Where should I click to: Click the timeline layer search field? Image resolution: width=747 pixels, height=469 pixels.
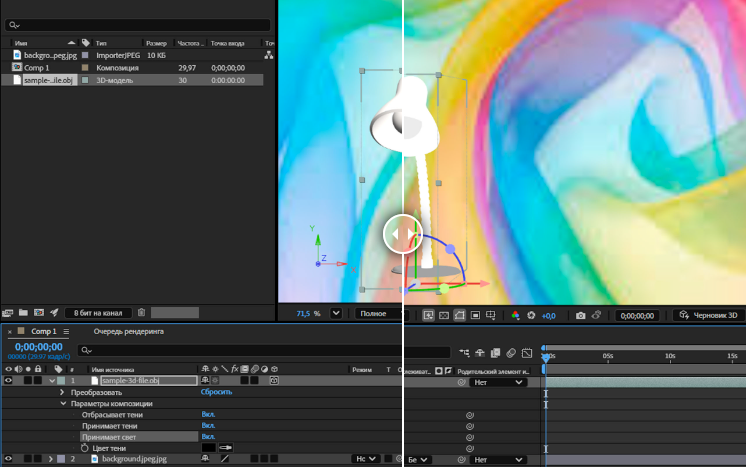tap(264, 351)
